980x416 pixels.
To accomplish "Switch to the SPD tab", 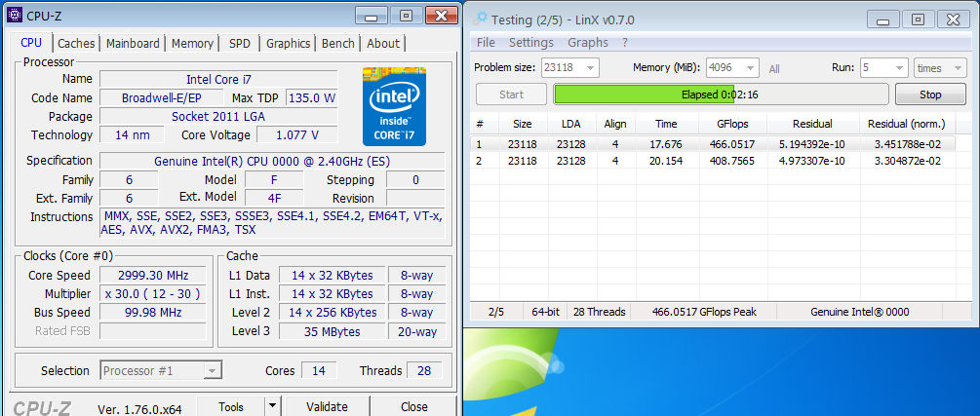I will [x=239, y=44].
